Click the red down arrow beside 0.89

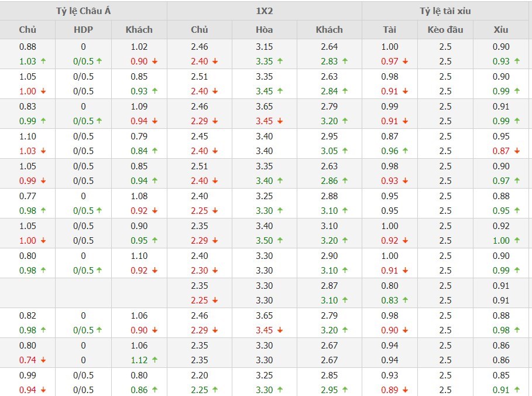coord(406,390)
